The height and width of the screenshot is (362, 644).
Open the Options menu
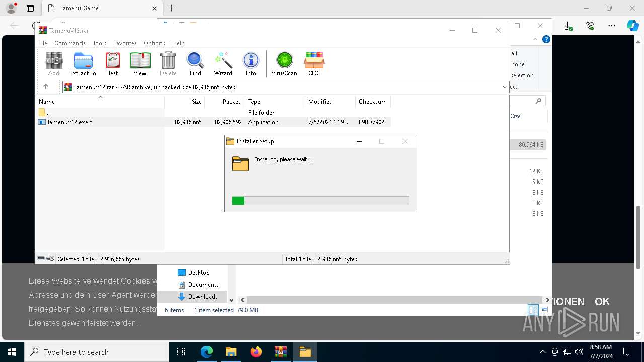pyautogui.click(x=154, y=43)
